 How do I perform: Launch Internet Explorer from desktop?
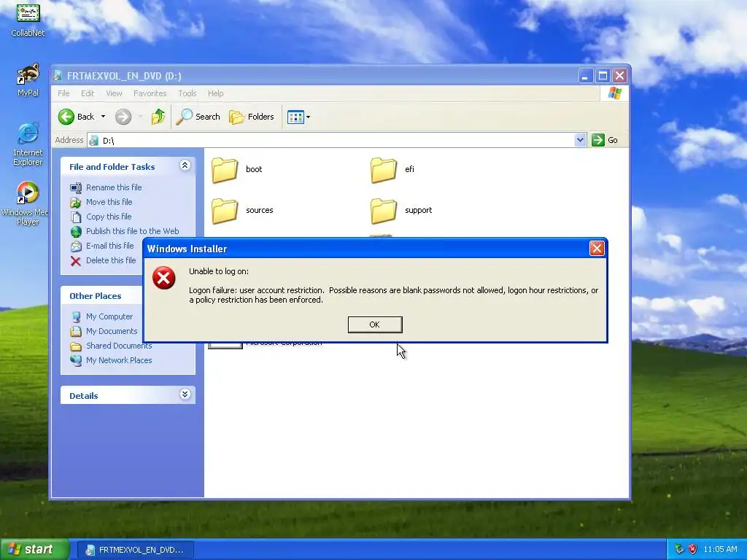point(28,144)
